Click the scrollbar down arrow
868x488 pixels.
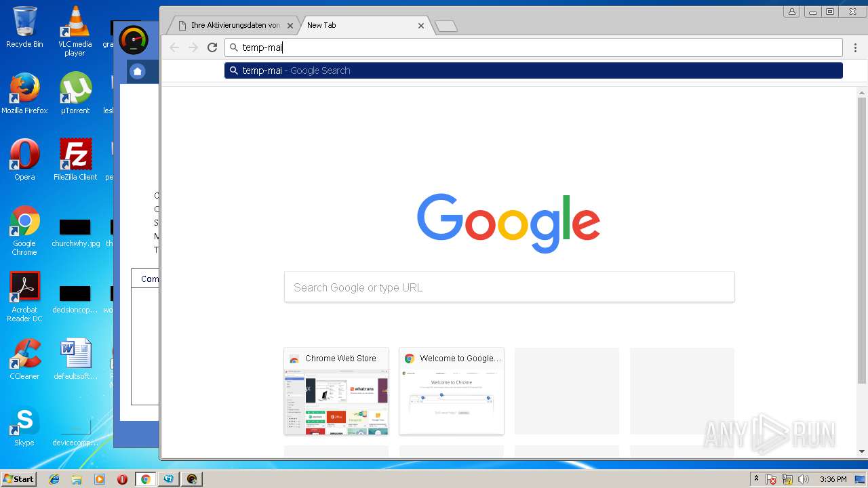[x=862, y=451]
